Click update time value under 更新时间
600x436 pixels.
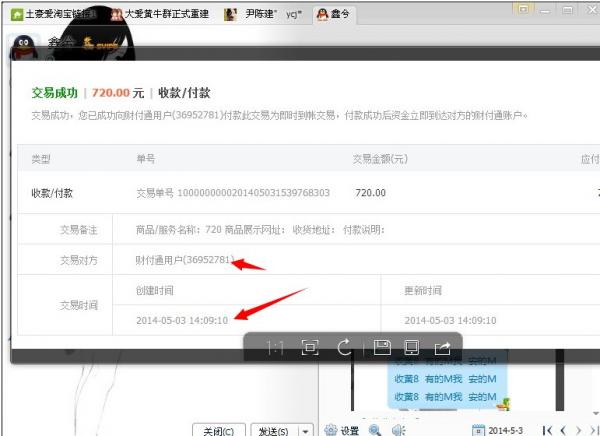[x=450, y=320]
